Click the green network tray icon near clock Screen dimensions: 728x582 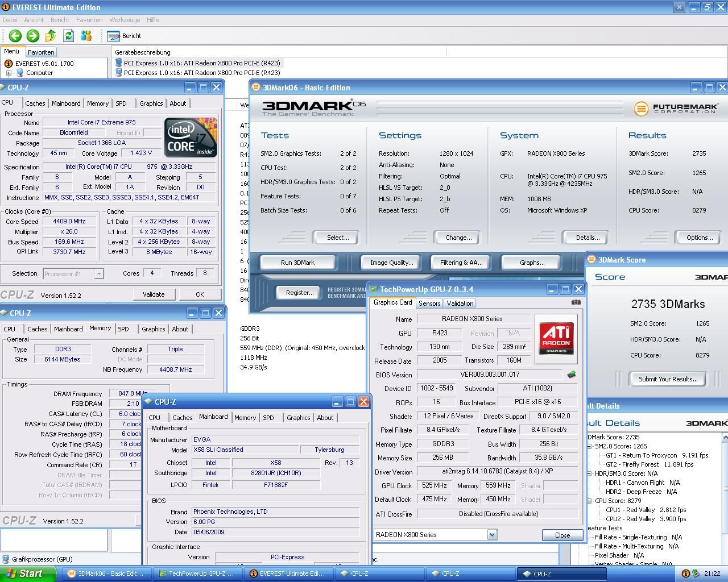coord(696,573)
